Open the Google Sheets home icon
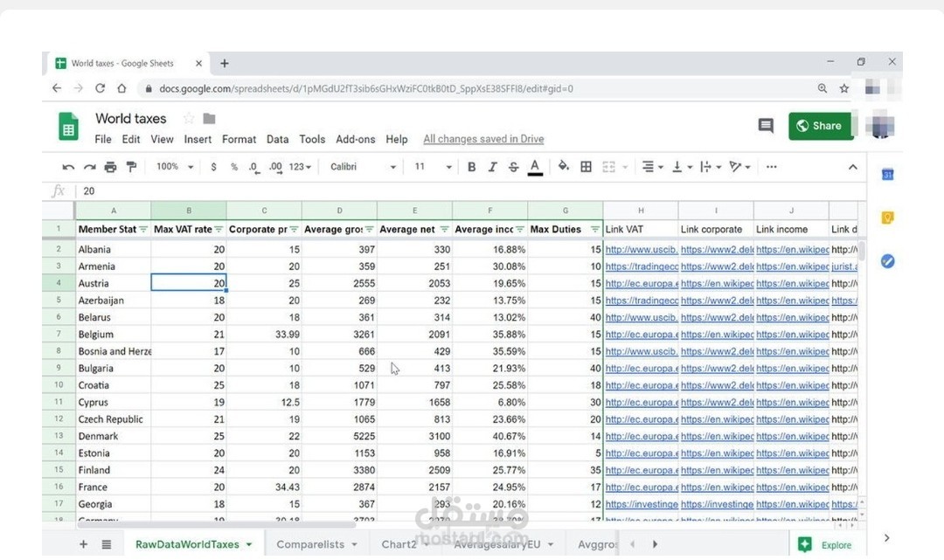The width and height of the screenshot is (944, 560). 68,127
